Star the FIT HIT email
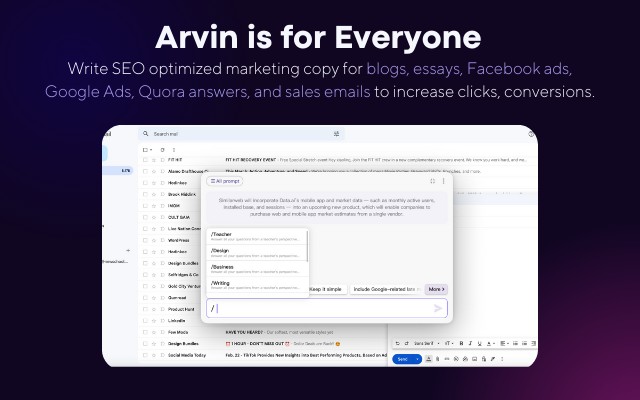 pyautogui.click(x=154, y=160)
